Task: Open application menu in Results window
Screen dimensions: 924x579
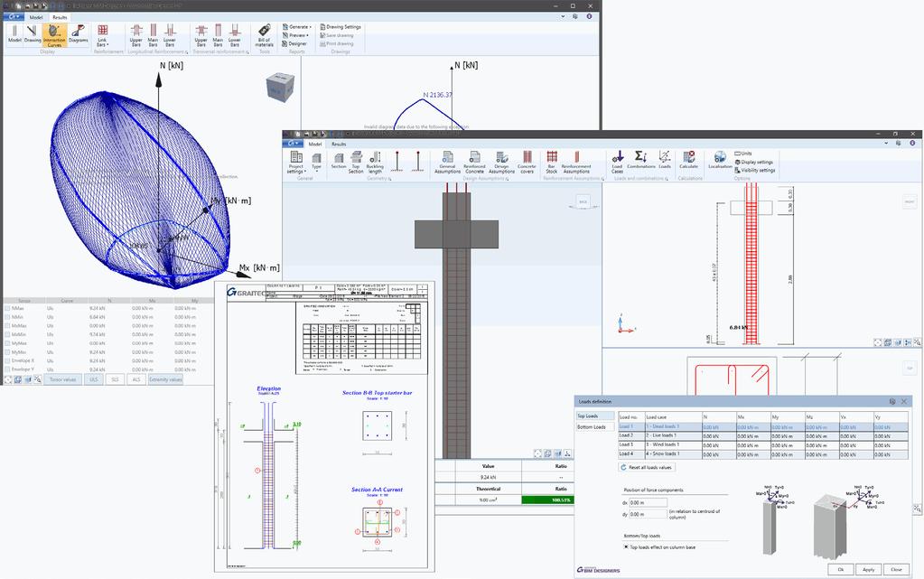Action: tap(13, 17)
